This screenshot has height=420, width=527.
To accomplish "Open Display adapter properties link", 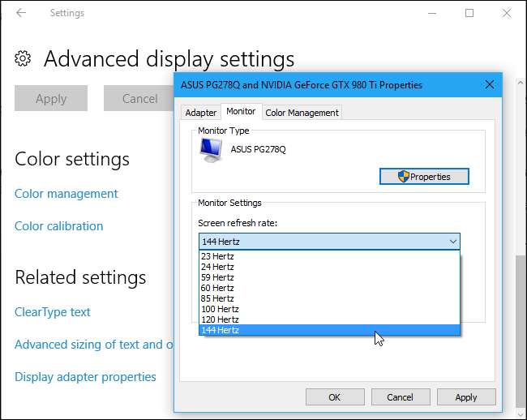I will pos(85,377).
